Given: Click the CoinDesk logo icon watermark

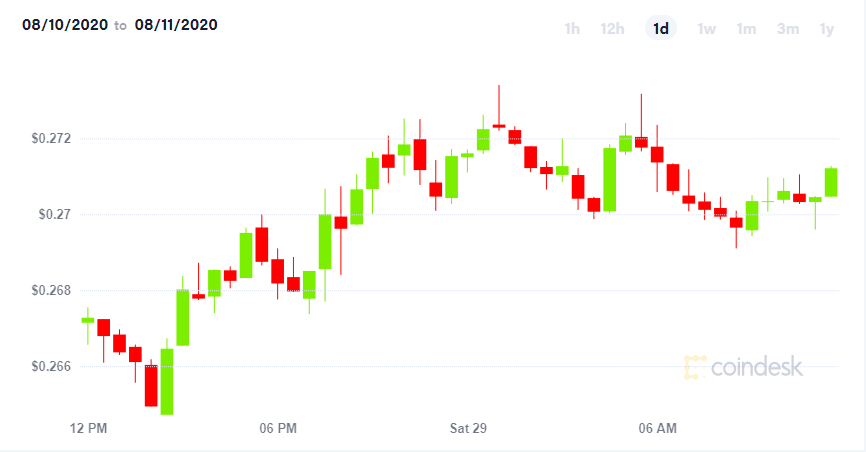Looking at the screenshot, I should 695,367.
